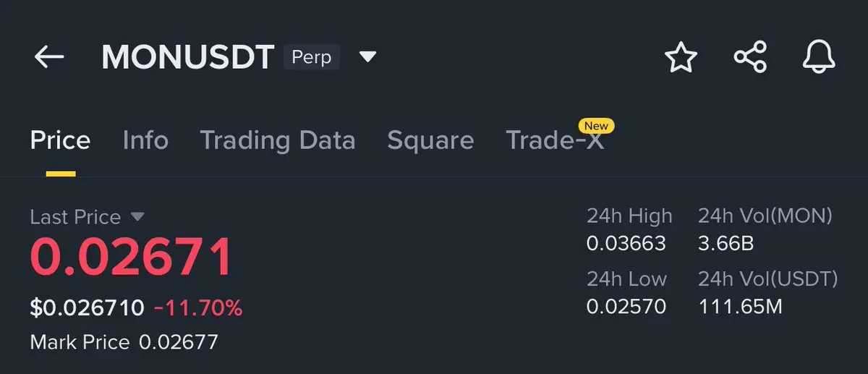Screen dimensions: 868x374
Task: Go back using the left arrow
Action: [x=49, y=56]
